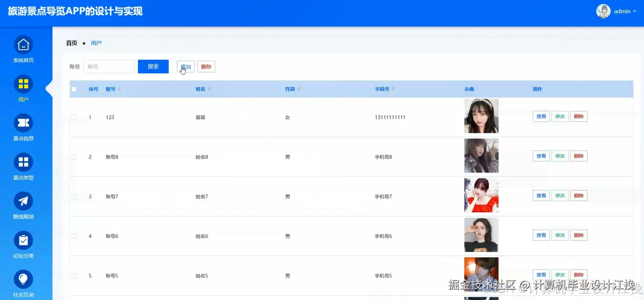Viewport: 644px width, 300px height.
Task: Click 查看 for 账号7 row
Action: coord(541,196)
